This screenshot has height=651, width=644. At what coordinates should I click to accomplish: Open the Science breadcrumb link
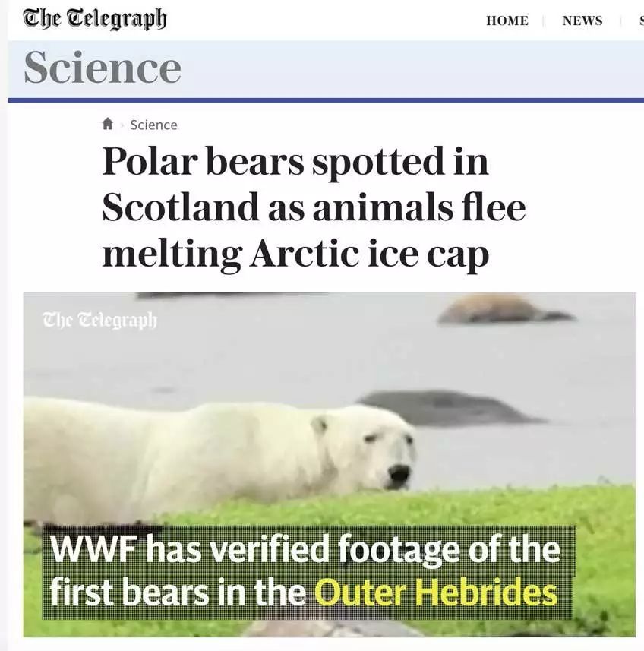153,125
